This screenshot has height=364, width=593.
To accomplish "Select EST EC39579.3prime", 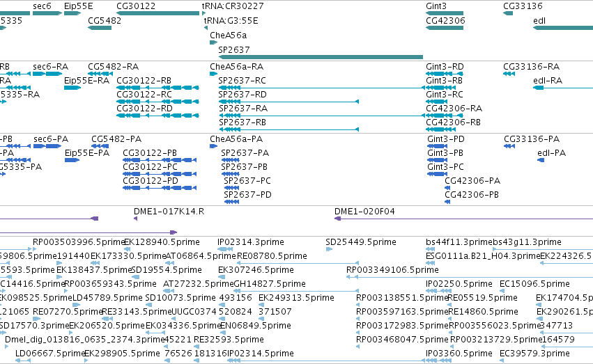I will [x=502, y=361].
